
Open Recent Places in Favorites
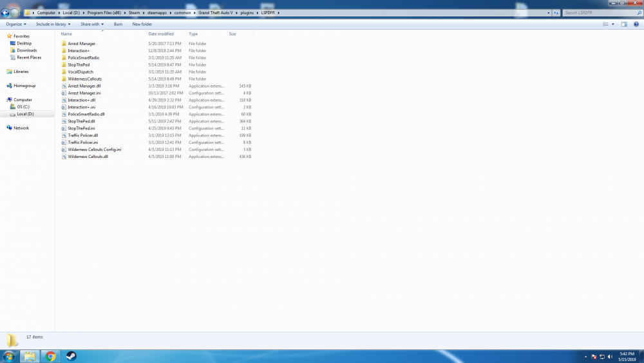29,57
